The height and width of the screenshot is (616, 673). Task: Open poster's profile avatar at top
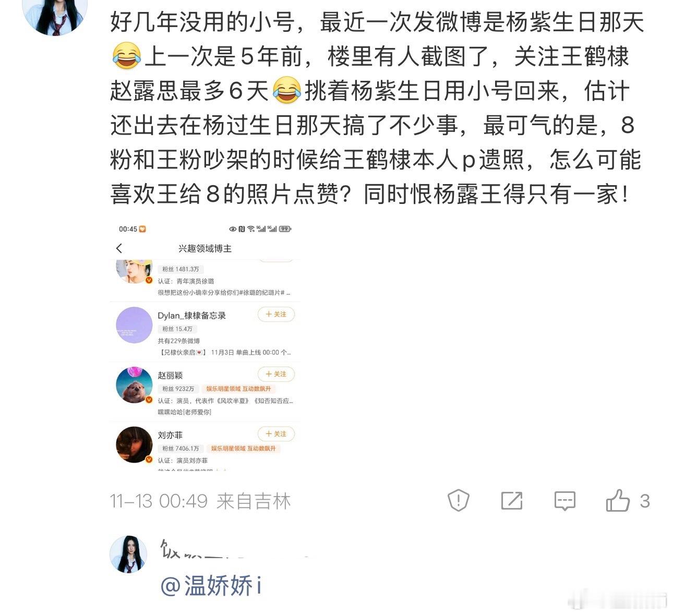[x=55, y=16]
